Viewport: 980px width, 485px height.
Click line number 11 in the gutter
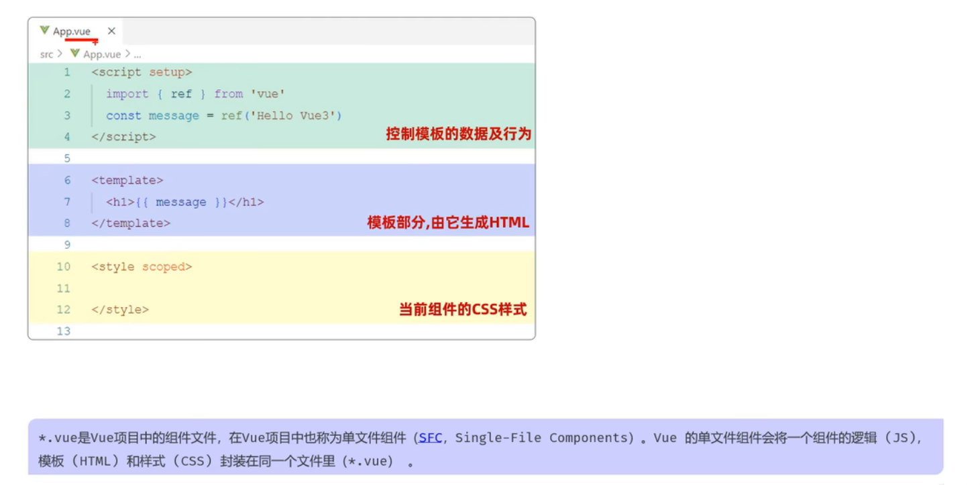(64, 288)
